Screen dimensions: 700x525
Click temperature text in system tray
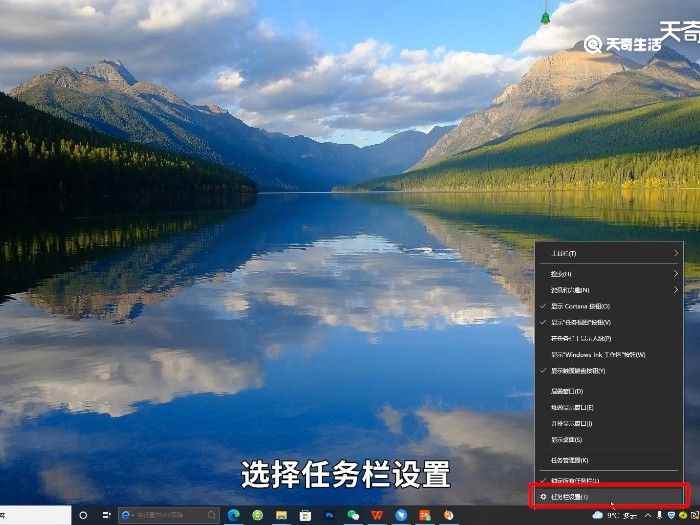tap(612, 516)
